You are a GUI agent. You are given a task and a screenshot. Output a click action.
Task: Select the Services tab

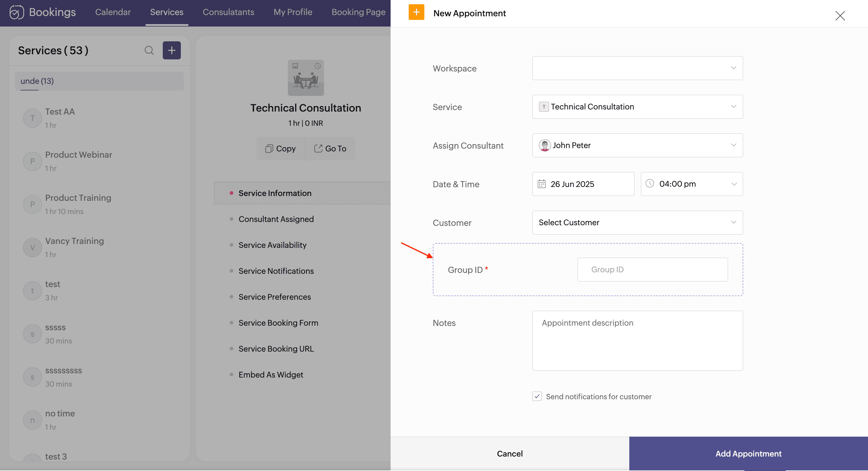[x=167, y=12]
